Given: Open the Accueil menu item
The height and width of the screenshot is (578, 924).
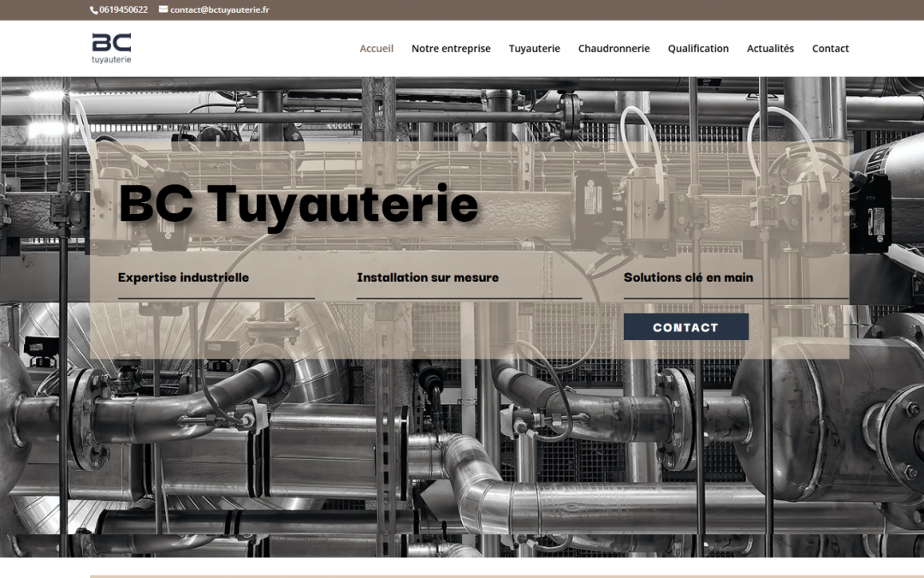Looking at the screenshot, I should [x=376, y=49].
